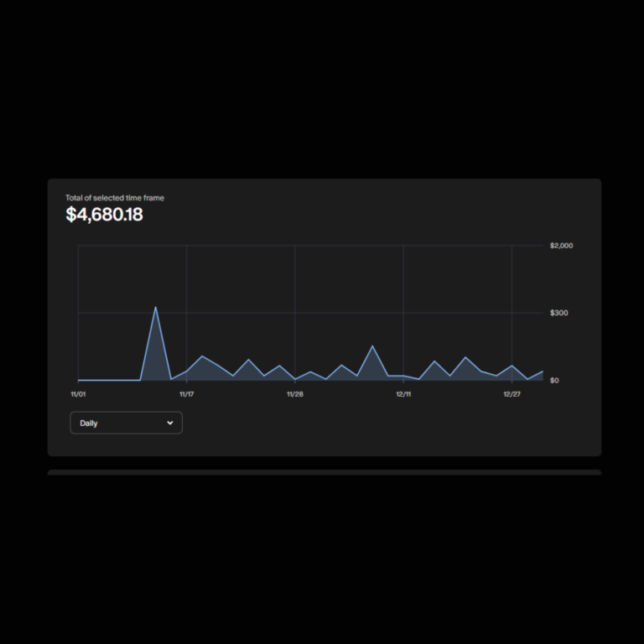Click the $0 y-axis label
The width and height of the screenshot is (644, 644).
pos(554,380)
